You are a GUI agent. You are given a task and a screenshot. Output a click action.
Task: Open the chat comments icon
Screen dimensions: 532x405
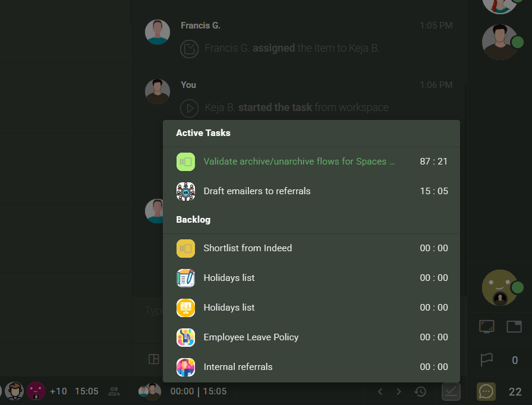click(486, 392)
